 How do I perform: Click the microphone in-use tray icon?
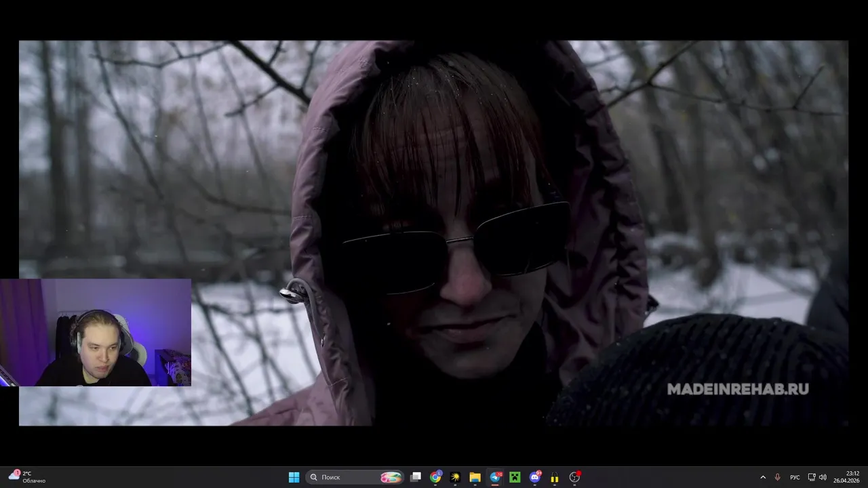point(778,477)
